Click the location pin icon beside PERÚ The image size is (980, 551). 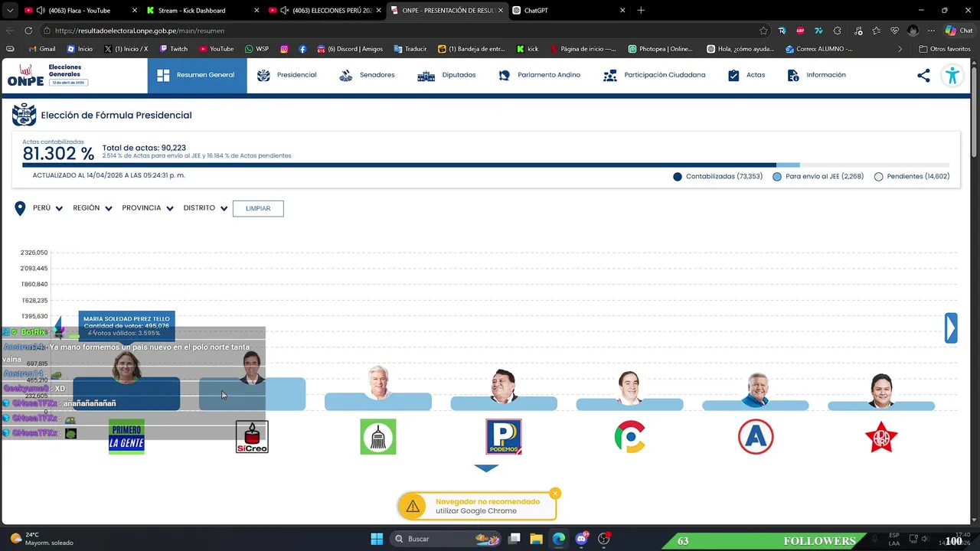[x=21, y=208]
